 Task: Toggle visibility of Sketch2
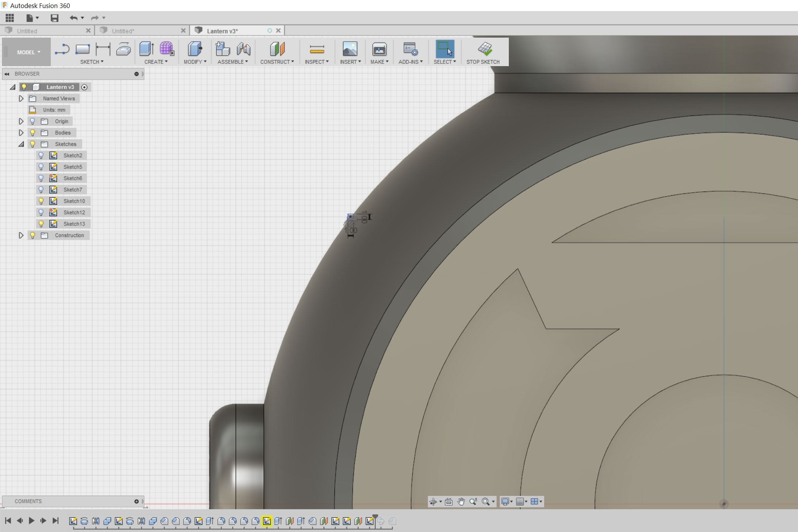[x=41, y=155]
